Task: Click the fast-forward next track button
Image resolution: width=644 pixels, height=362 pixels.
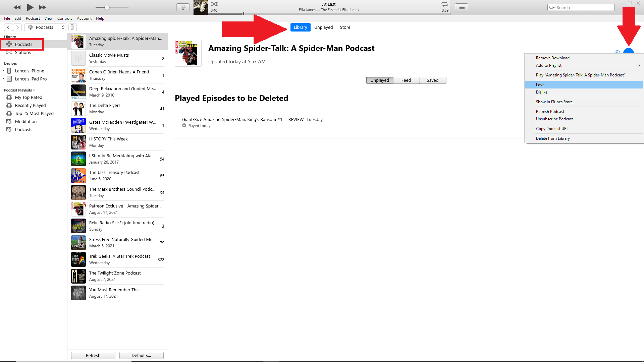Action: coord(43,7)
